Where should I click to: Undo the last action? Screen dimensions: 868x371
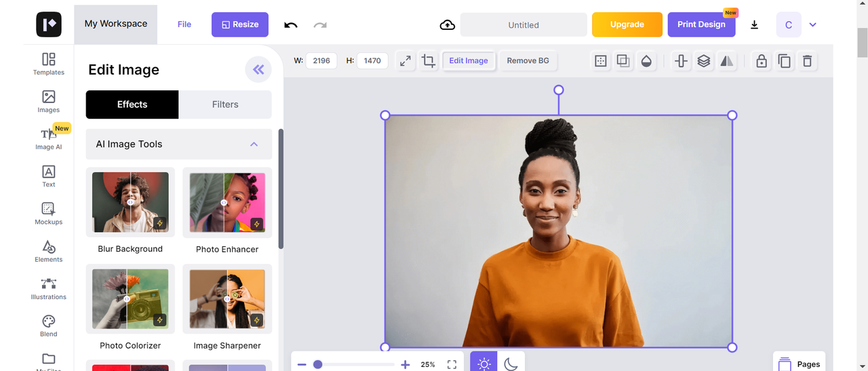coord(291,25)
